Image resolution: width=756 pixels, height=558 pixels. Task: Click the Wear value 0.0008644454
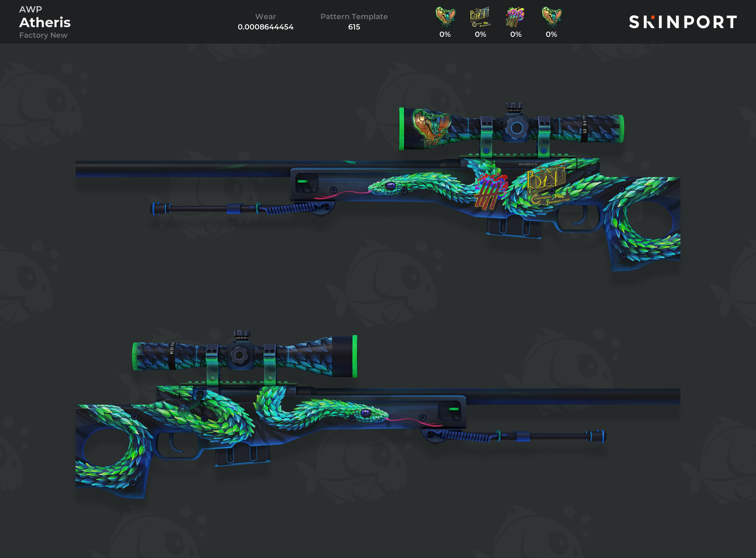pos(265,27)
